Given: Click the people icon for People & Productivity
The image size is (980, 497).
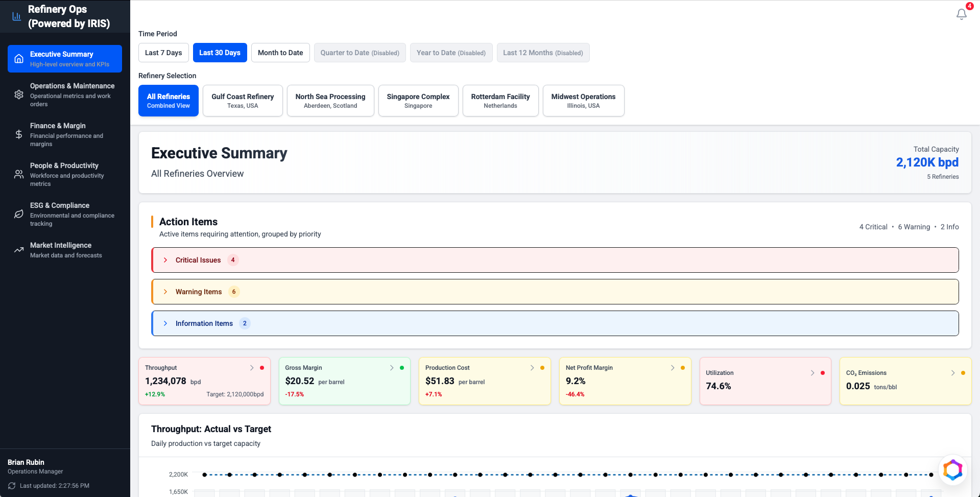Looking at the screenshot, I should (x=19, y=174).
